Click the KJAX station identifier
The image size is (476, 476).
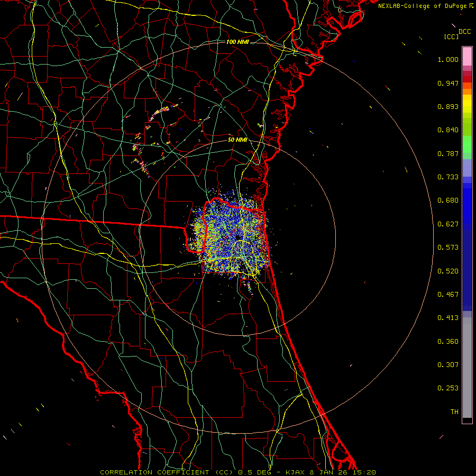click(295, 472)
